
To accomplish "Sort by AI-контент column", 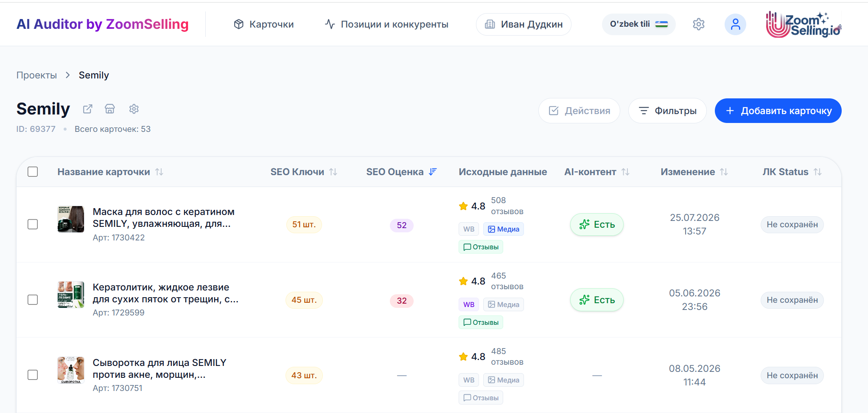I will [596, 172].
